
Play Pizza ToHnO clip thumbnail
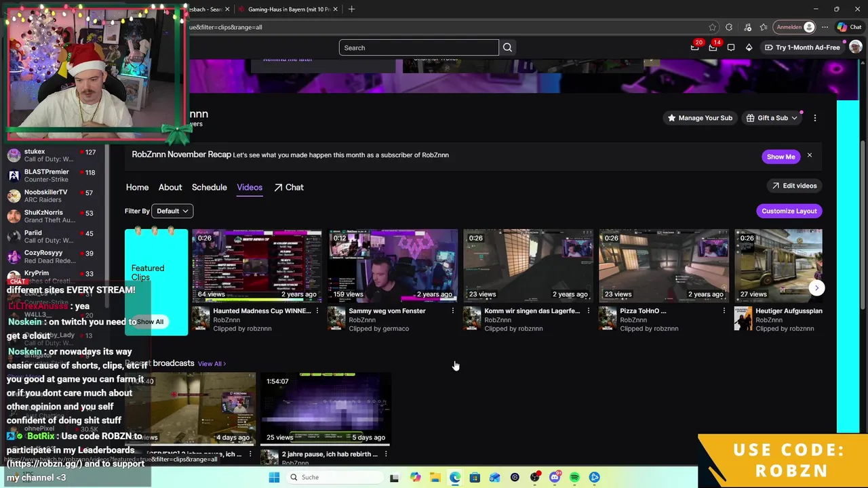(x=664, y=266)
